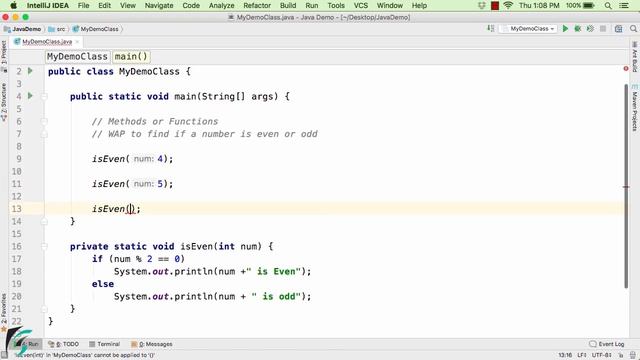Click the UTF-8 encoding status item

[602, 355]
